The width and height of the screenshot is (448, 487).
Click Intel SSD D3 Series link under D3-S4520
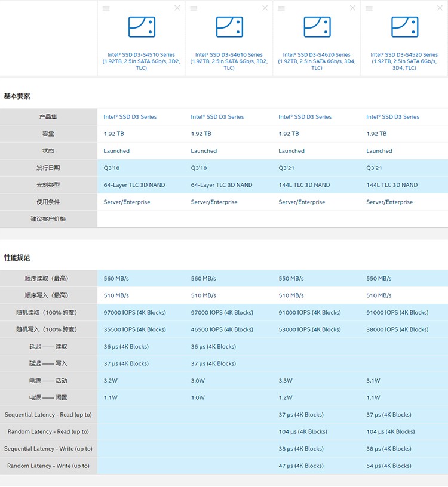(392, 117)
